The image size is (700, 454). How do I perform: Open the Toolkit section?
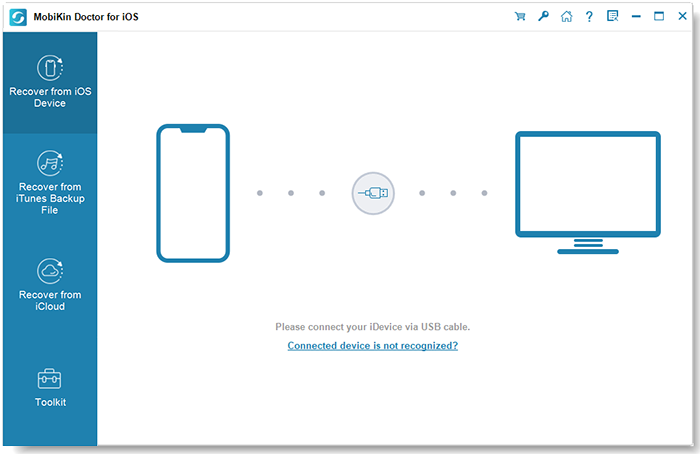click(x=50, y=387)
